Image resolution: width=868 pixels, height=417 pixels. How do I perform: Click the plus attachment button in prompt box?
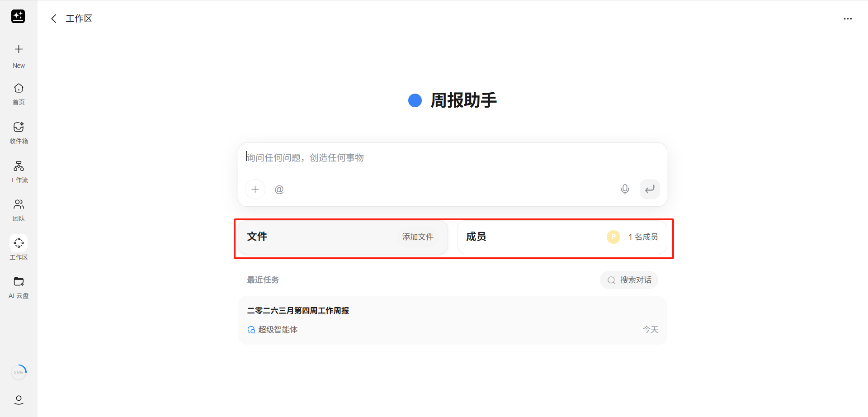tap(255, 190)
